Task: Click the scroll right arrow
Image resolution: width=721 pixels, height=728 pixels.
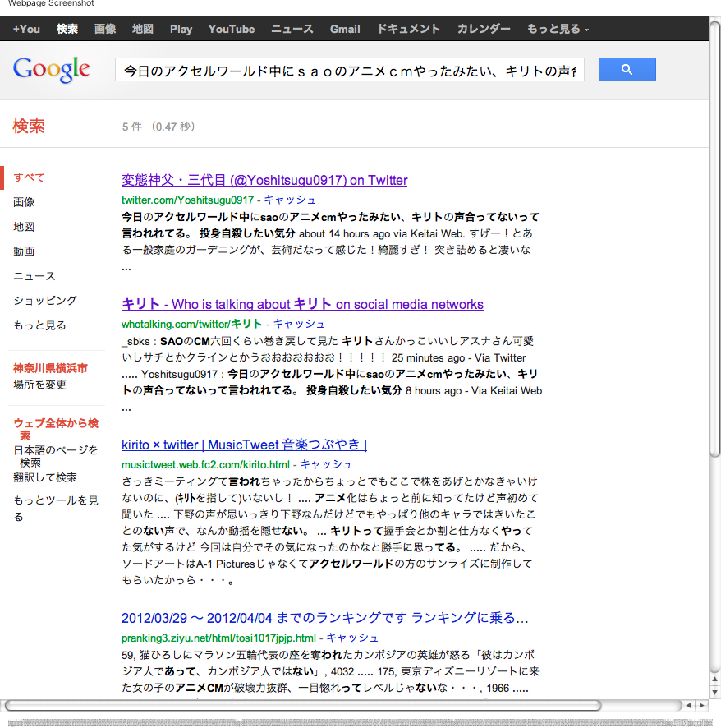Action: coord(702,705)
